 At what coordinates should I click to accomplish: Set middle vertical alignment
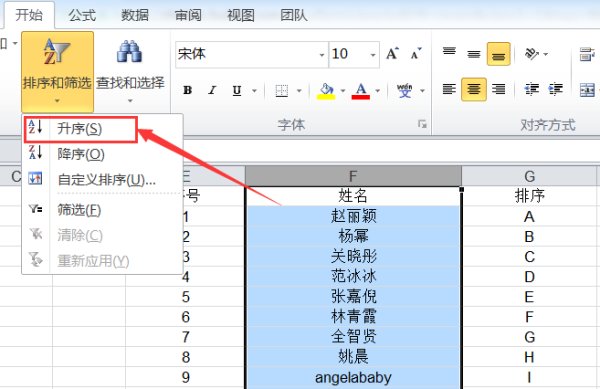click(x=474, y=54)
